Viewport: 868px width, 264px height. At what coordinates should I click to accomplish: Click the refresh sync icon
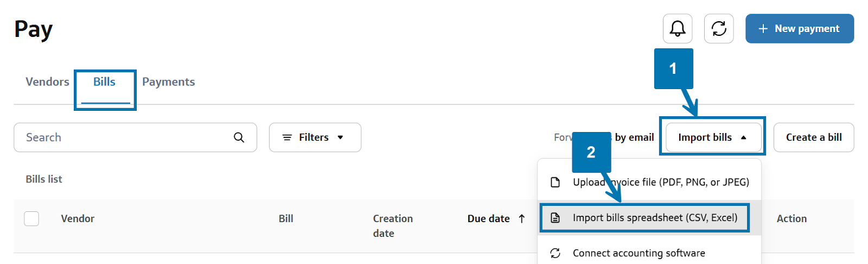(x=719, y=28)
